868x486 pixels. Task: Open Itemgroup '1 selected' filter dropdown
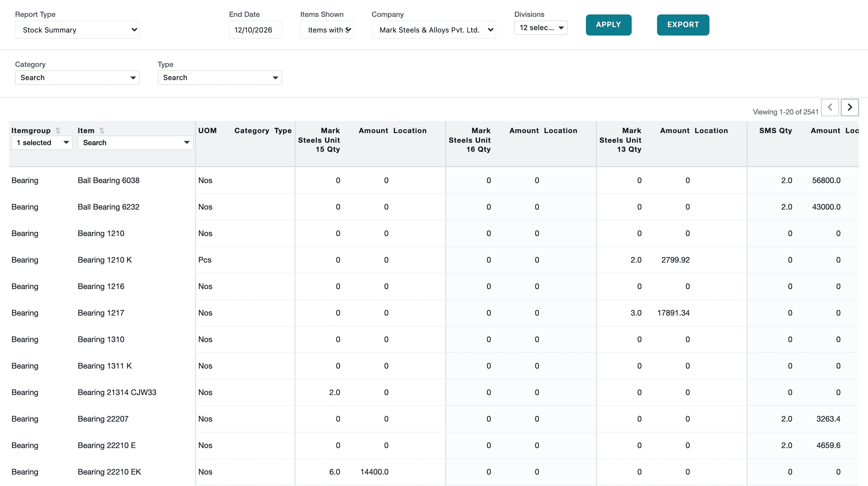pos(42,143)
